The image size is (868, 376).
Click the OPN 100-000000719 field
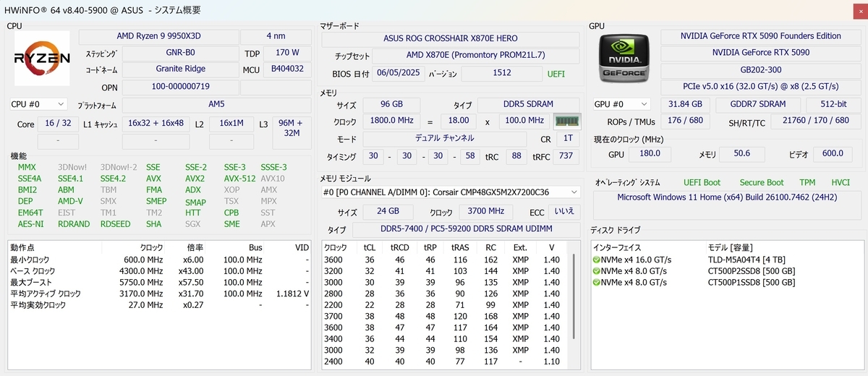(x=181, y=87)
